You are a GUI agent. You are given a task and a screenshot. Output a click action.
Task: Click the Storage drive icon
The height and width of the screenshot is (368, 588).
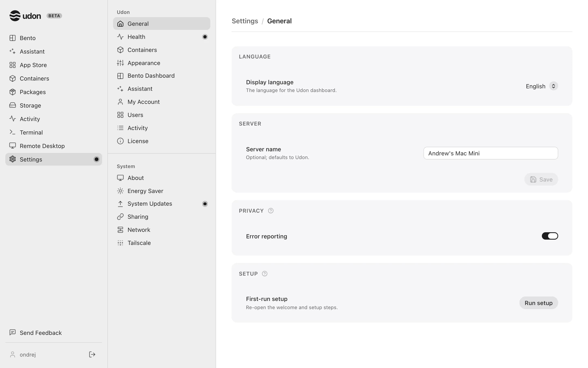tap(12, 105)
